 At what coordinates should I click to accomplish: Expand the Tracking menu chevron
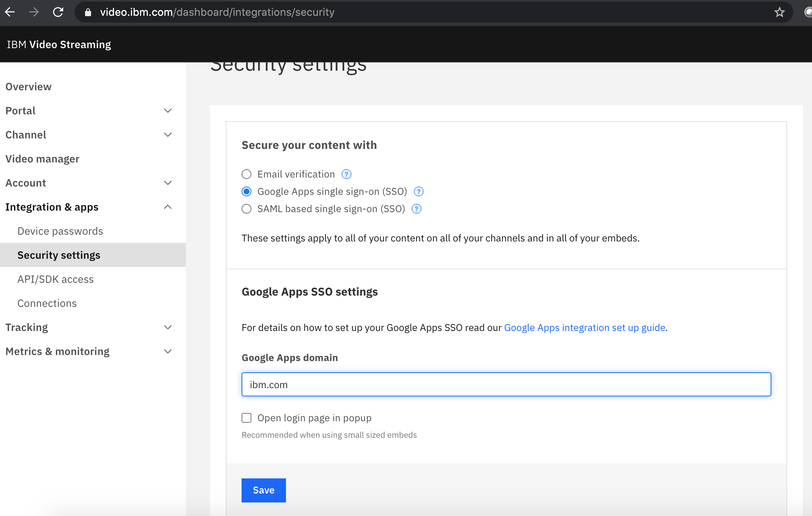click(168, 327)
